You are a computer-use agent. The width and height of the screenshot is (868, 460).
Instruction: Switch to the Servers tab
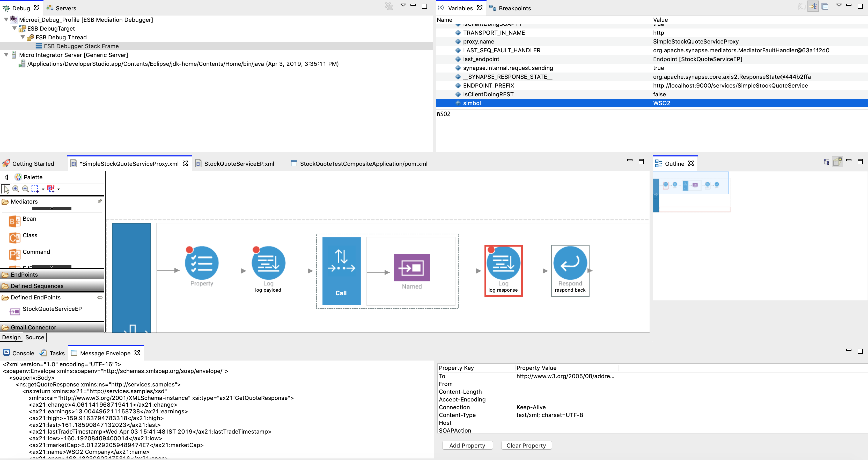[61, 8]
